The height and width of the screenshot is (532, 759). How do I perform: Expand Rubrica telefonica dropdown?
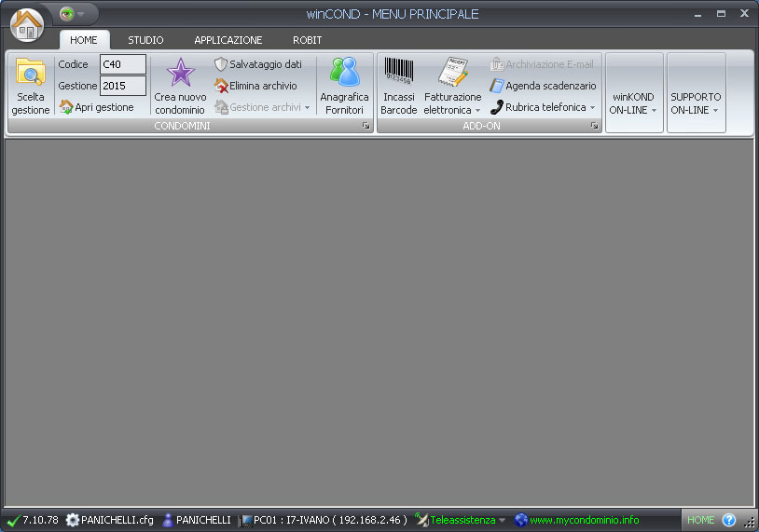point(544,107)
